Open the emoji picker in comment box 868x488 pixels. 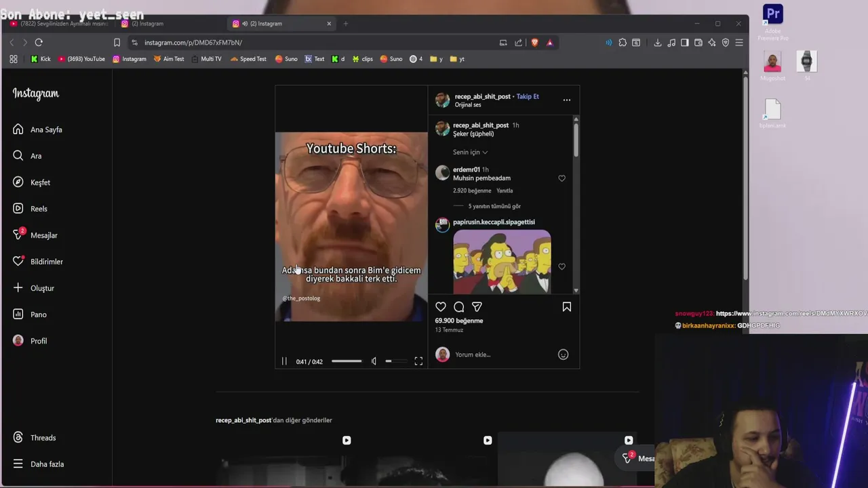click(563, 354)
